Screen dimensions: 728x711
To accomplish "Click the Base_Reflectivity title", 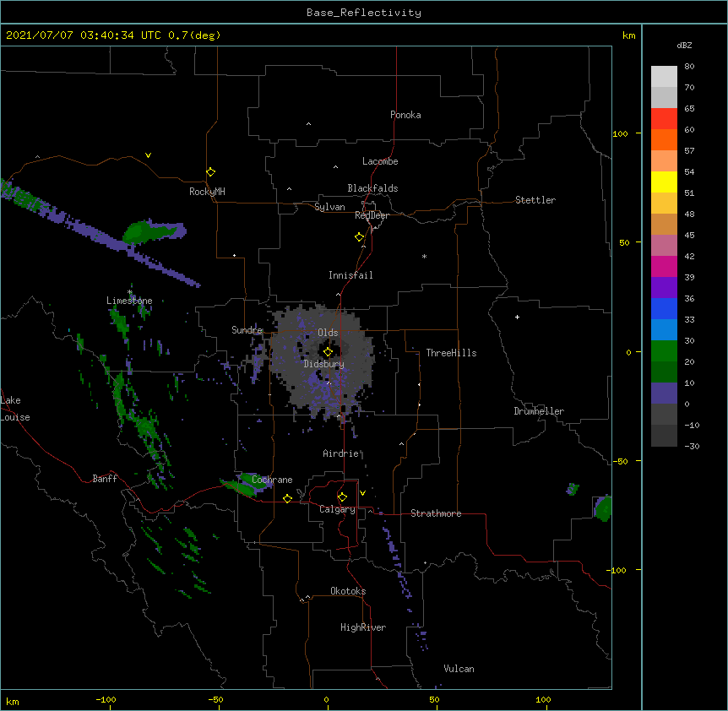I will pos(364,13).
